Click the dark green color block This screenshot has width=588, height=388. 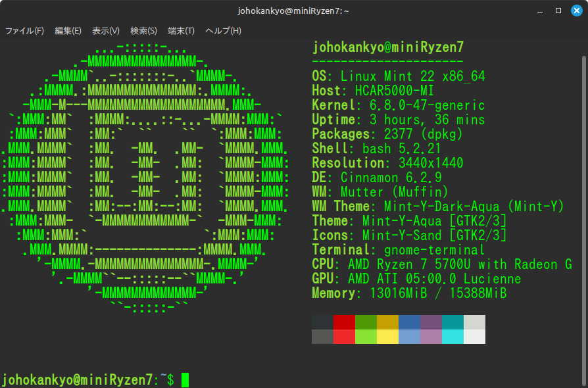(366, 322)
